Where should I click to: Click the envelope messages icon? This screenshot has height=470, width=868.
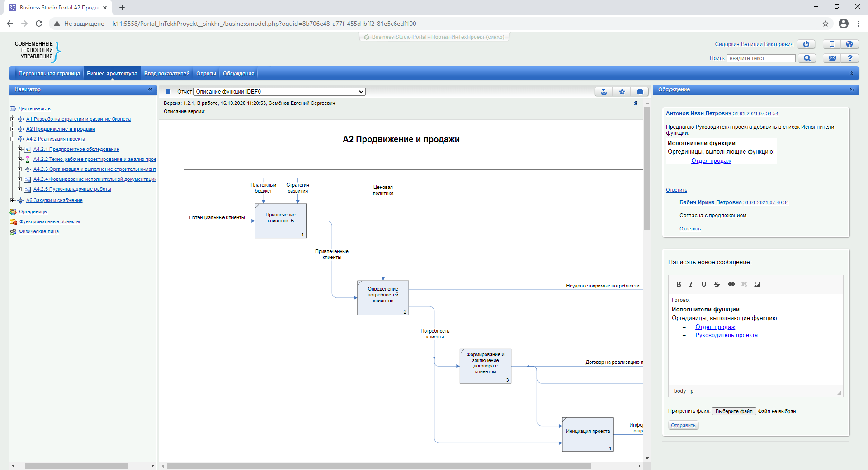(832, 58)
